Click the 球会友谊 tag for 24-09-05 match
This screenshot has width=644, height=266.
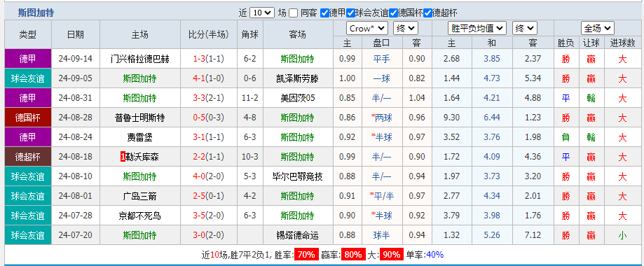(x=28, y=78)
